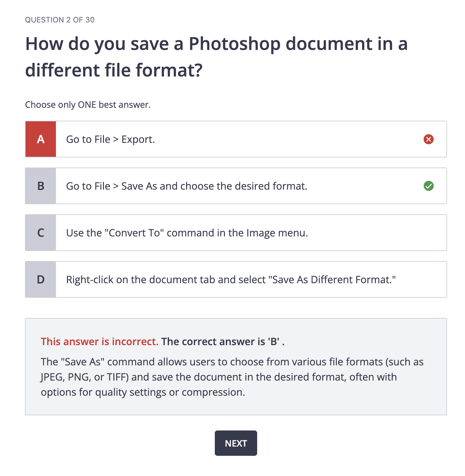The image size is (465, 476).
Task: Click the red 'This answer is incorrect.' text
Action: (x=100, y=341)
